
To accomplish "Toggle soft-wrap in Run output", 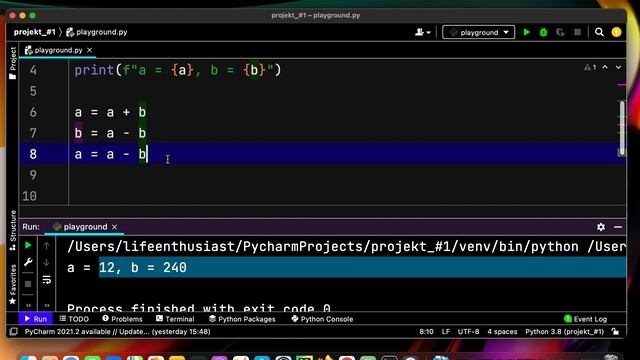I will point(47,280).
